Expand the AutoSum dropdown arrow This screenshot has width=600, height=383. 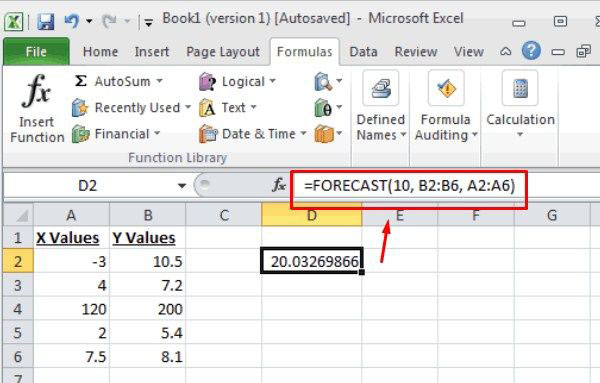(159, 81)
